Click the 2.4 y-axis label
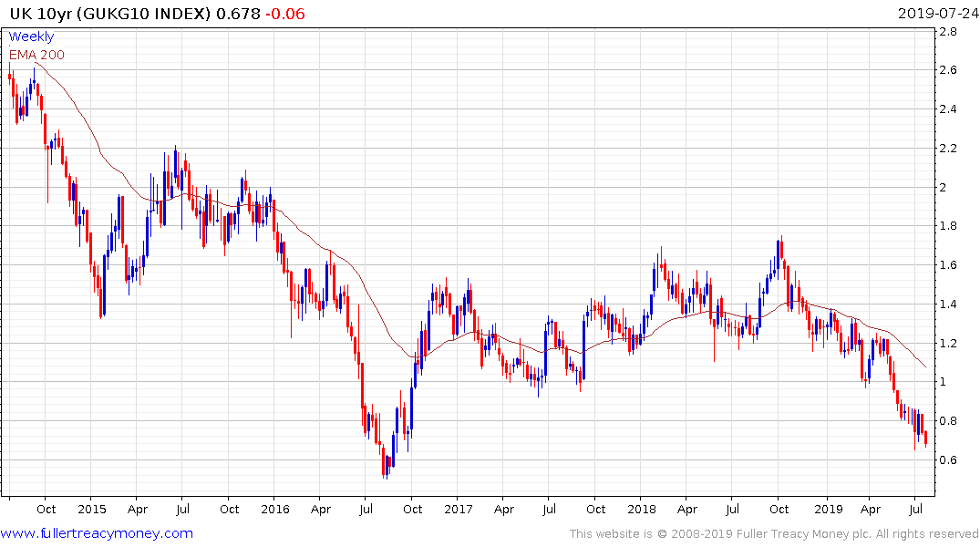 (948, 109)
